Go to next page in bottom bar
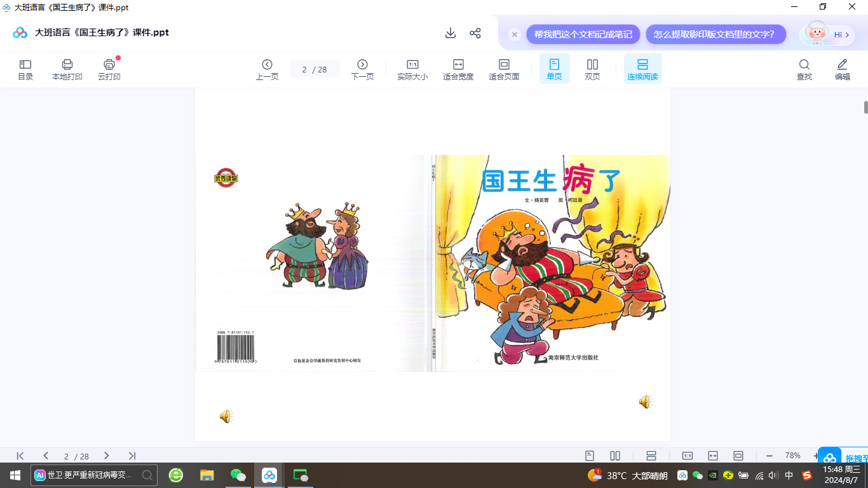The height and width of the screenshot is (488, 868). (x=106, y=456)
